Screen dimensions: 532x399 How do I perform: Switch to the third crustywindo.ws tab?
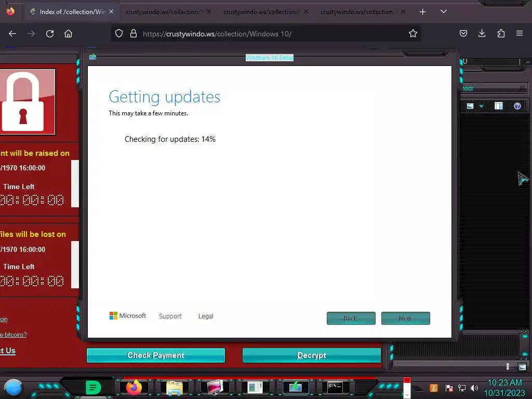[x=265, y=12]
